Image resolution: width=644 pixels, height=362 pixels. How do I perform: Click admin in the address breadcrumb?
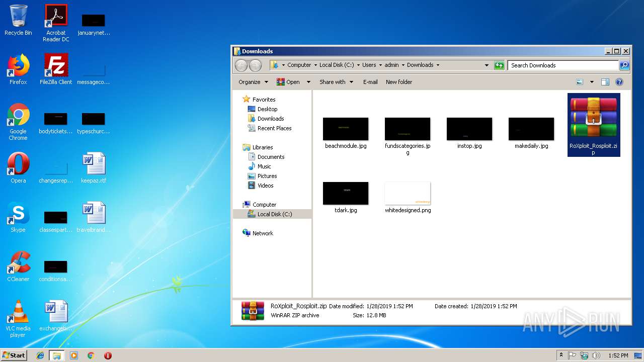tap(391, 65)
